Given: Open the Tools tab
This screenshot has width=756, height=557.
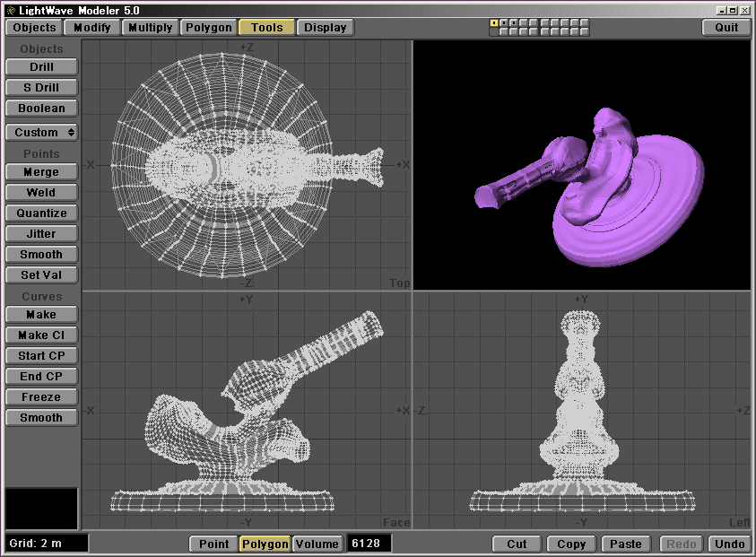Looking at the screenshot, I should (x=266, y=27).
